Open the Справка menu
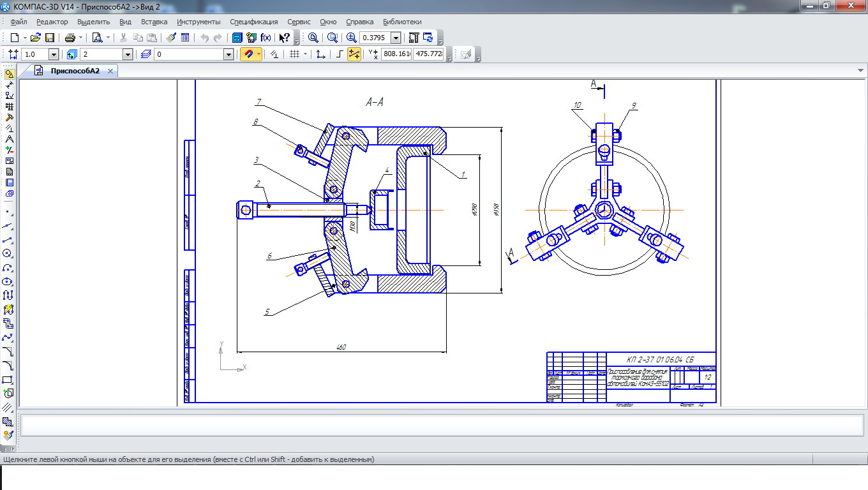The height and width of the screenshot is (490, 868). point(359,22)
